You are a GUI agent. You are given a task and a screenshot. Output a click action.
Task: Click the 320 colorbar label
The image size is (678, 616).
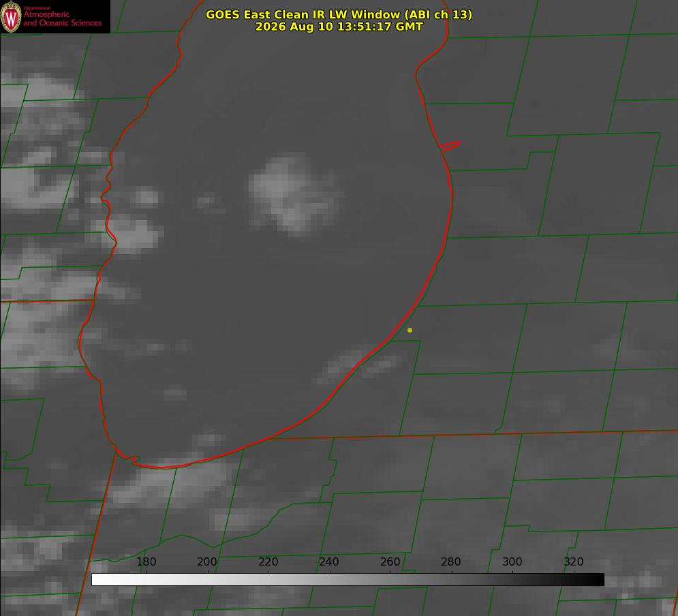(x=574, y=561)
